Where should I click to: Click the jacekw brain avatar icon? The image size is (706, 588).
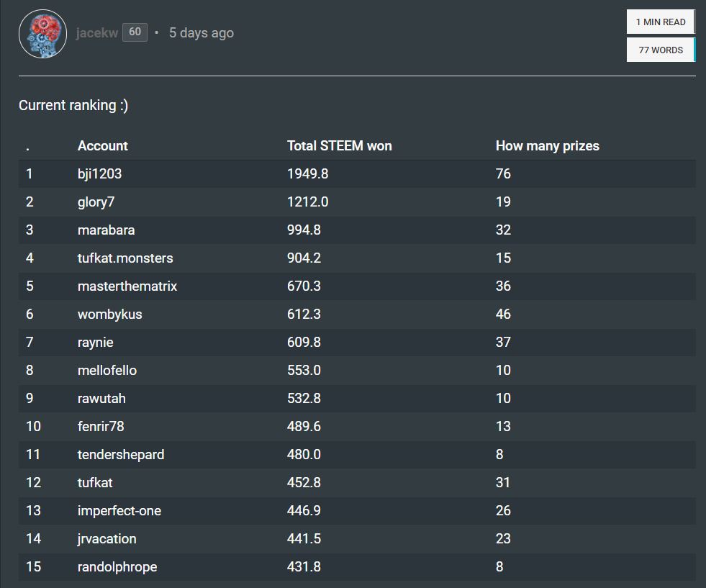[42, 34]
